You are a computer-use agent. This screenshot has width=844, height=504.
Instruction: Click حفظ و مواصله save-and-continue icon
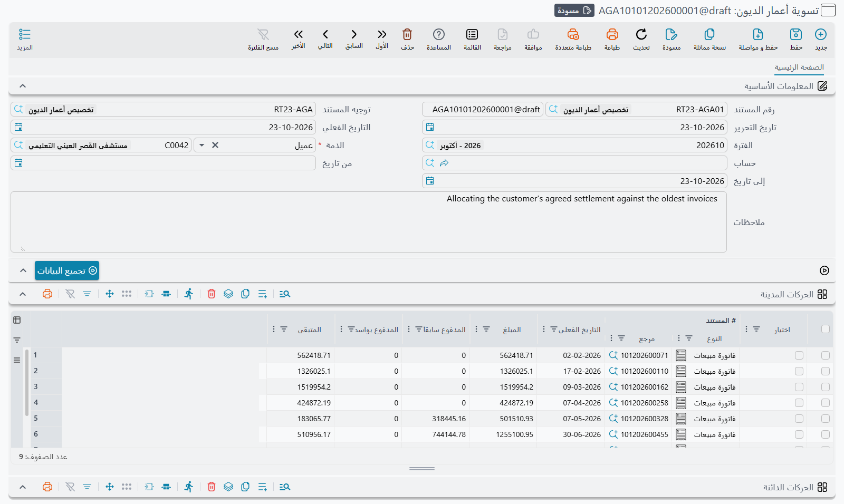758,34
